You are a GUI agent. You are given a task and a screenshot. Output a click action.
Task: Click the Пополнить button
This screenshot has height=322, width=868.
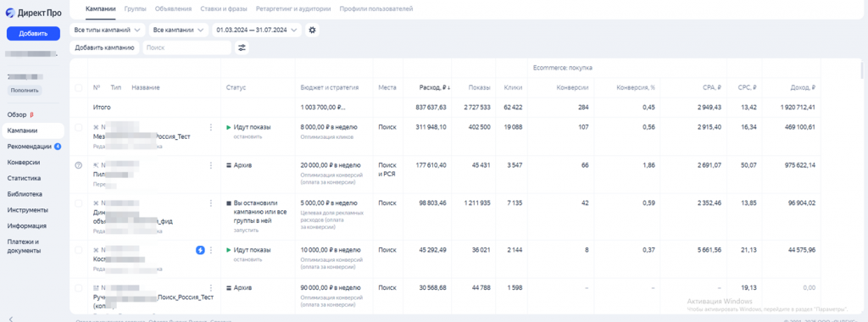(25, 90)
